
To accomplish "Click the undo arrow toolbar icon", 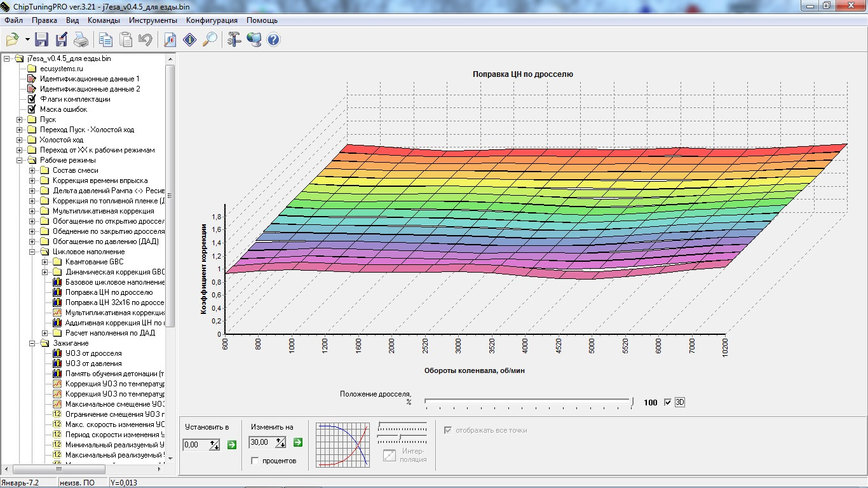I will click(x=146, y=40).
